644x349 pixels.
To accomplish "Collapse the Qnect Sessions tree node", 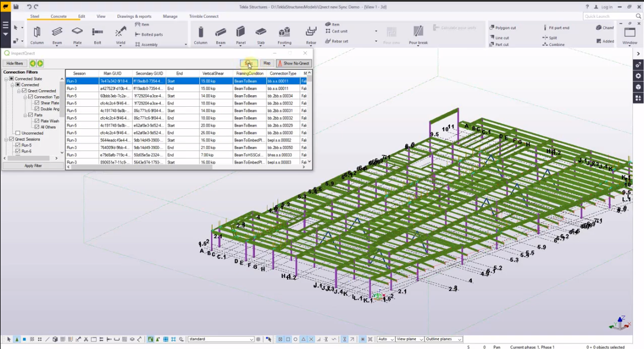I will [6, 139].
